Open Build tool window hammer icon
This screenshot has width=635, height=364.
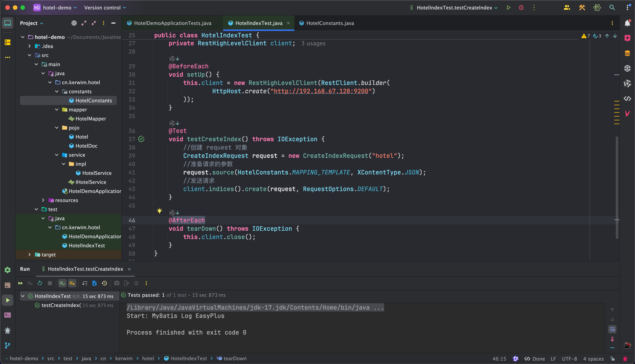coord(582,8)
